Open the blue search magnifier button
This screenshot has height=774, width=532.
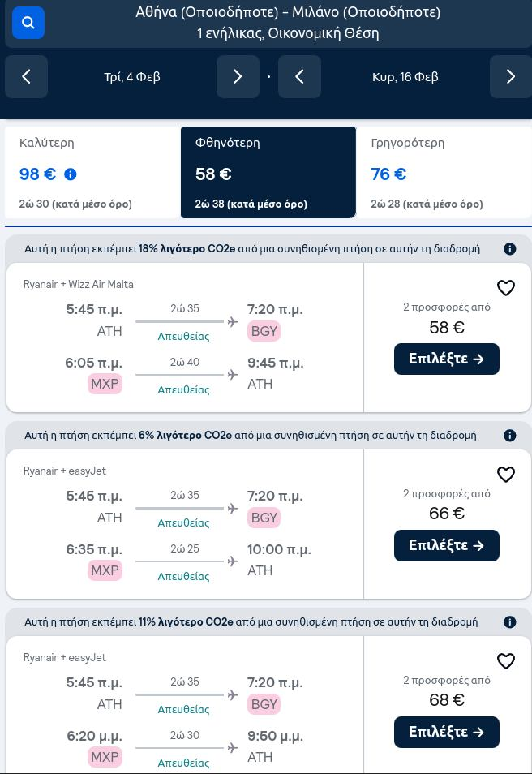28,23
